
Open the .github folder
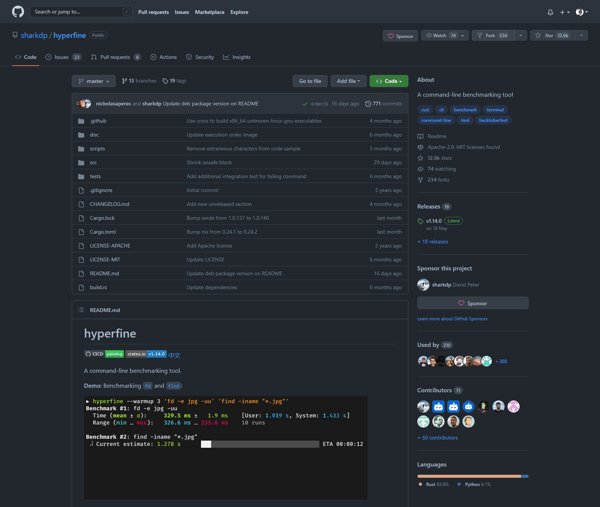tap(98, 121)
